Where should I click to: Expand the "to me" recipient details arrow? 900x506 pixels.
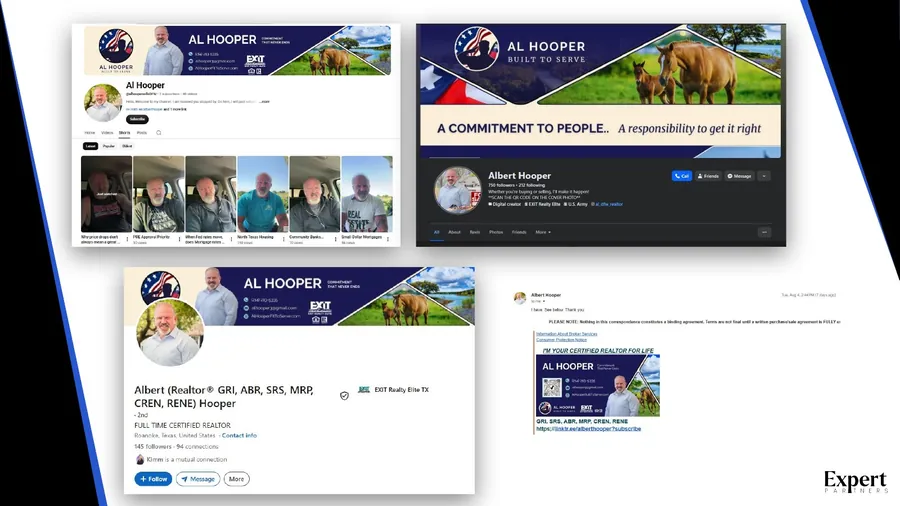point(544,301)
